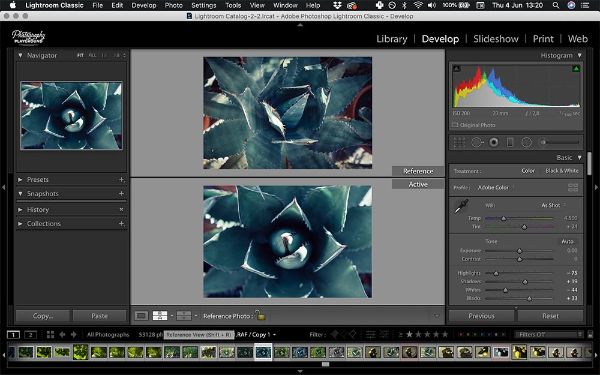Collapse the Navigator panel

coord(20,55)
